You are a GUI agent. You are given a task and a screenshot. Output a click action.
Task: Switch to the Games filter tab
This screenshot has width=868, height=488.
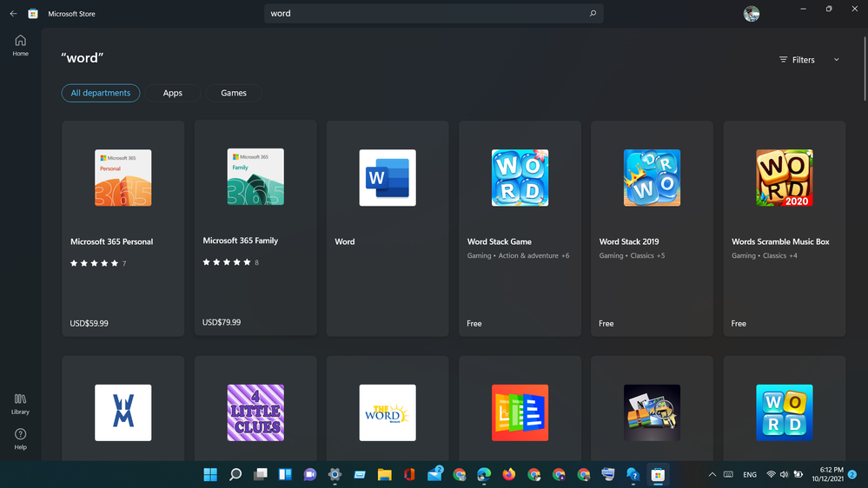234,93
